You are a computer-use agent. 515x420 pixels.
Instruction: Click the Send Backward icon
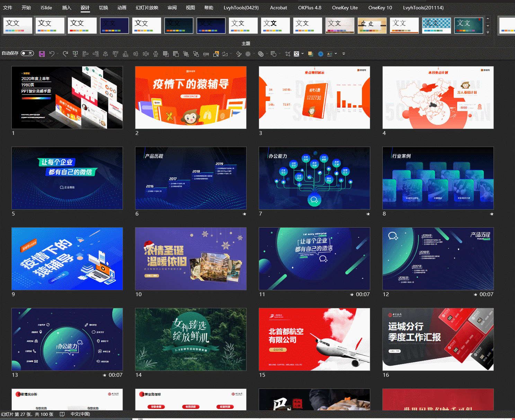176,54
